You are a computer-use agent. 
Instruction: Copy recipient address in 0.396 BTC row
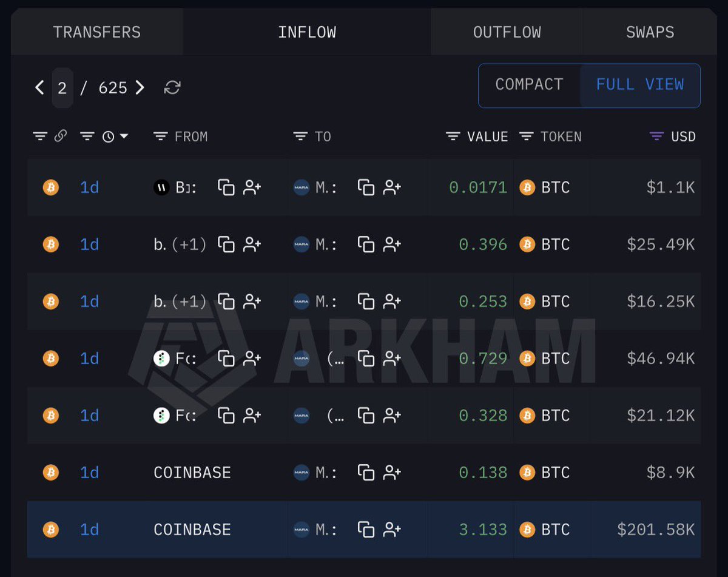366,245
